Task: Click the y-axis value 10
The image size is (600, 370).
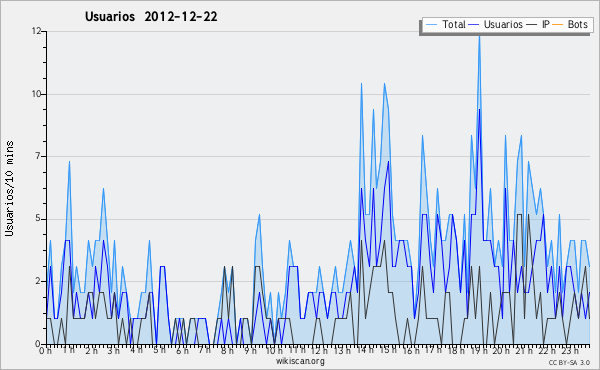Action: pos(36,94)
